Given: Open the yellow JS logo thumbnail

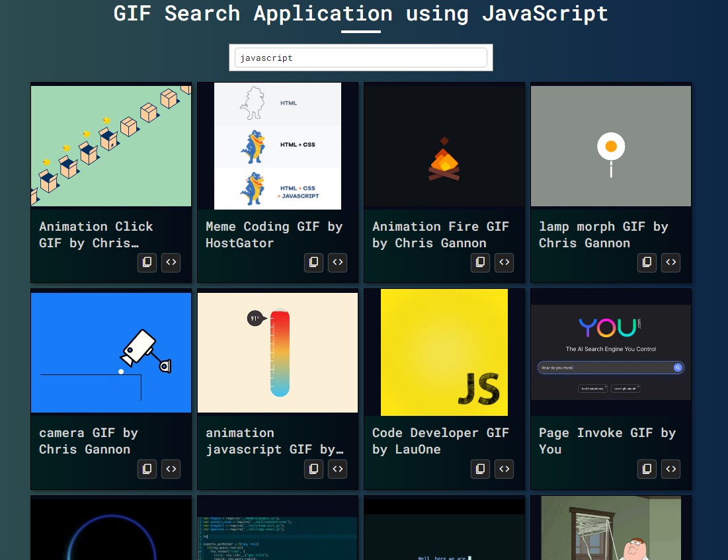Looking at the screenshot, I should (444, 352).
